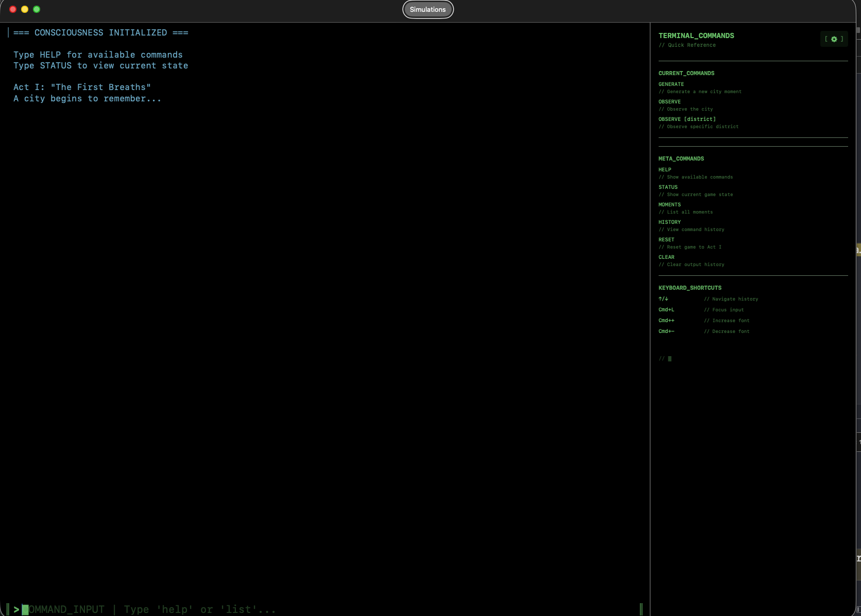Click the Act I "The First Breaths" line

pos(82,87)
